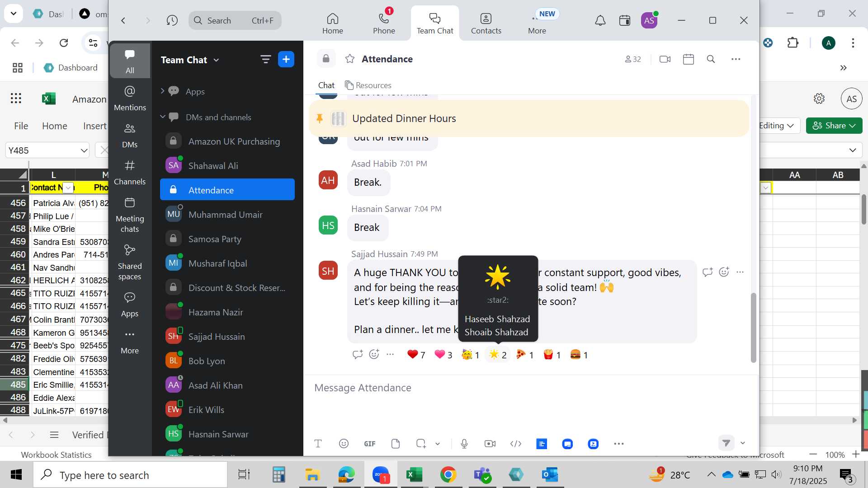Screen dimensions: 868x488
Task: Open Meeting chats in the sidebar
Action: [130, 215]
